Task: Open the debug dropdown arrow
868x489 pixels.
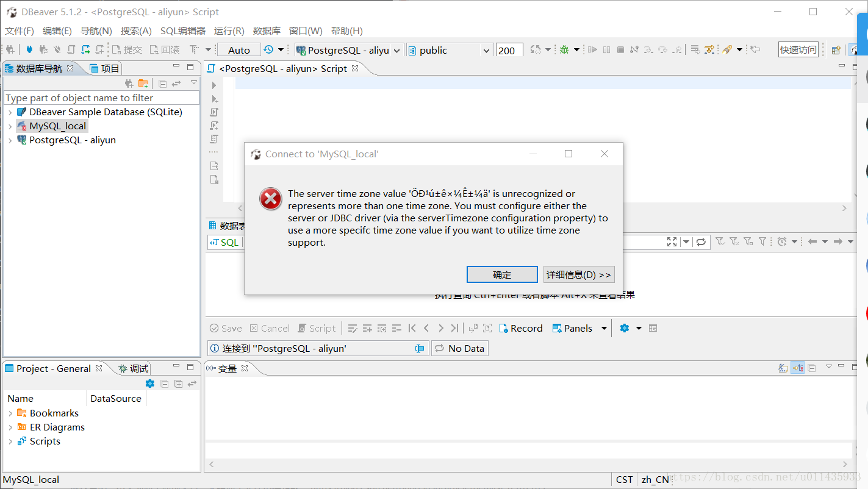Action: [576, 50]
